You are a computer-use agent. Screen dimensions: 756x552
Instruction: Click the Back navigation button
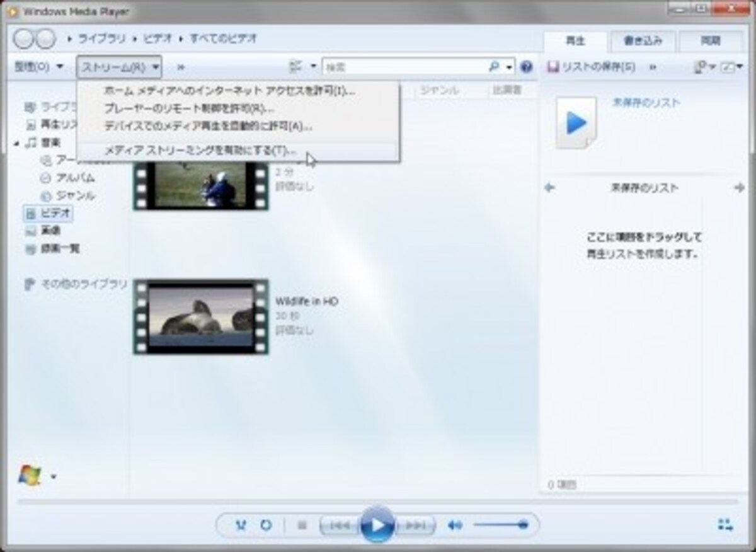[x=23, y=39]
